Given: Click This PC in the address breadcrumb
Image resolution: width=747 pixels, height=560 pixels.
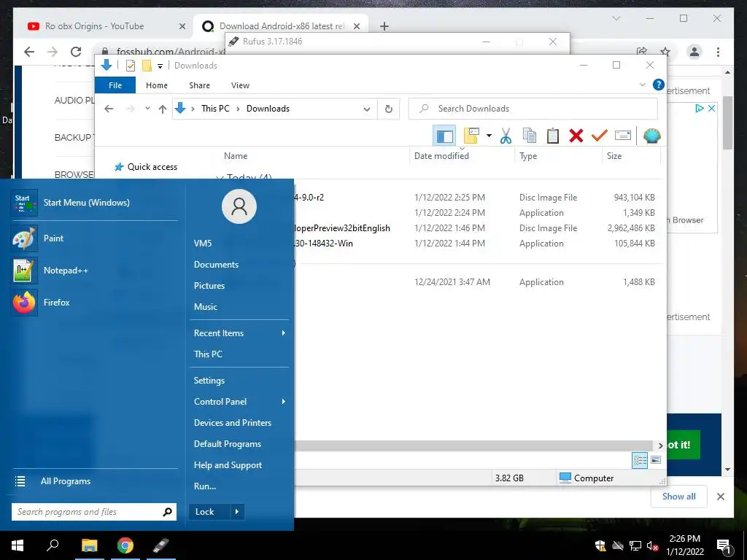Looking at the screenshot, I should [x=215, y=109].
